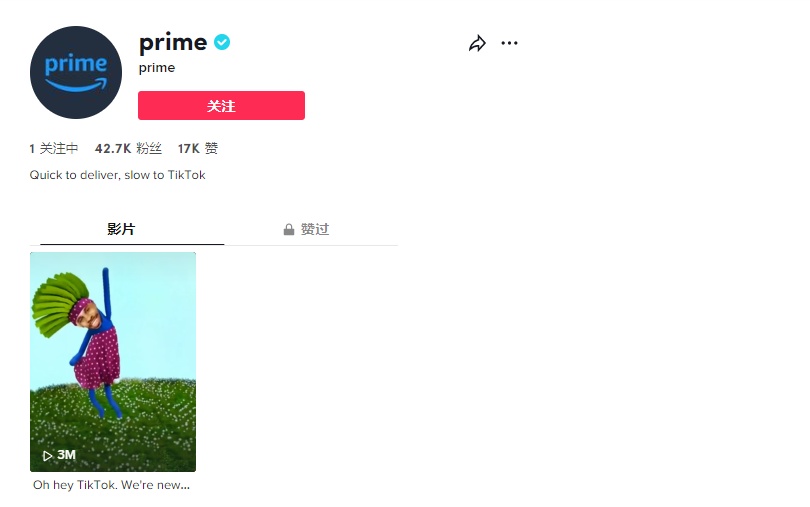Click the small prime nickname text

(157, 68)
